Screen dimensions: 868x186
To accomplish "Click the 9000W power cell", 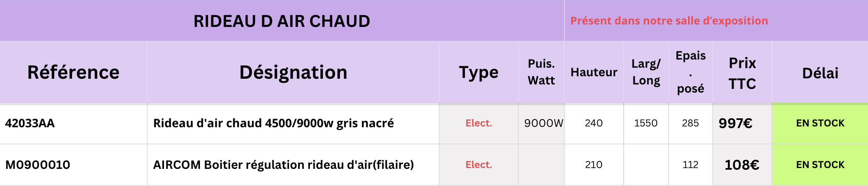I will click(544, 123).
